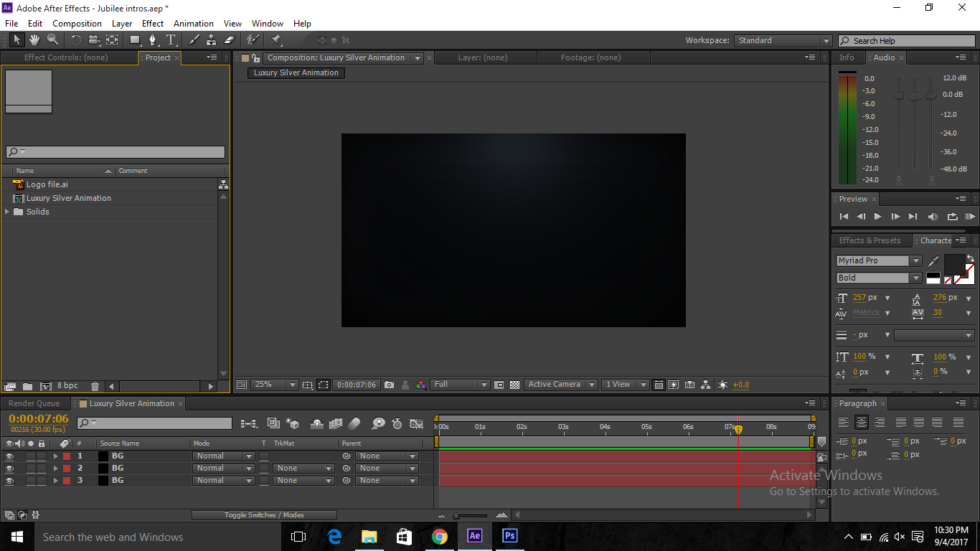The width and height of the screenshot is (980, 551).
Task: Select the Rectangle shape tool
Action: coord(135,40)
